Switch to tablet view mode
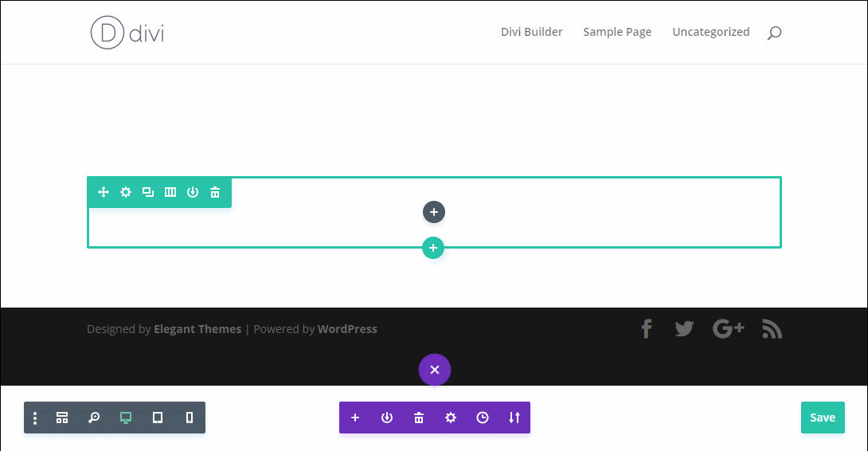 point(158,418)
